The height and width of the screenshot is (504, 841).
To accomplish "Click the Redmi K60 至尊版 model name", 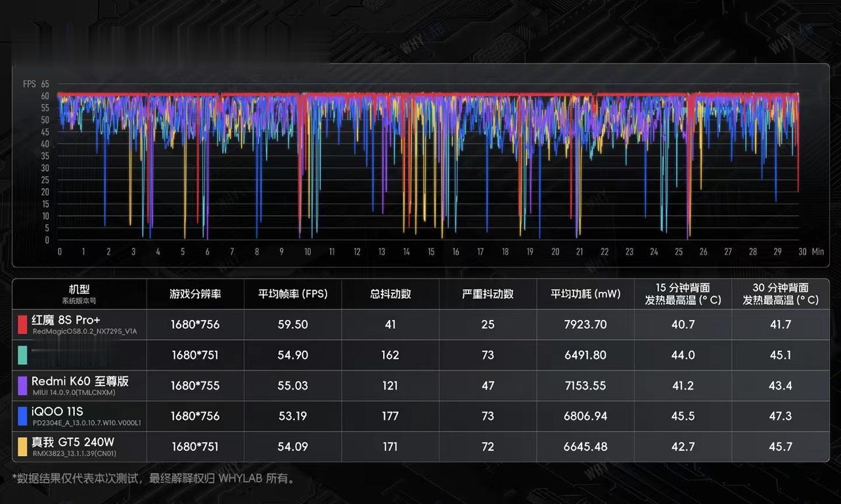I will click(x=80, y=381).
